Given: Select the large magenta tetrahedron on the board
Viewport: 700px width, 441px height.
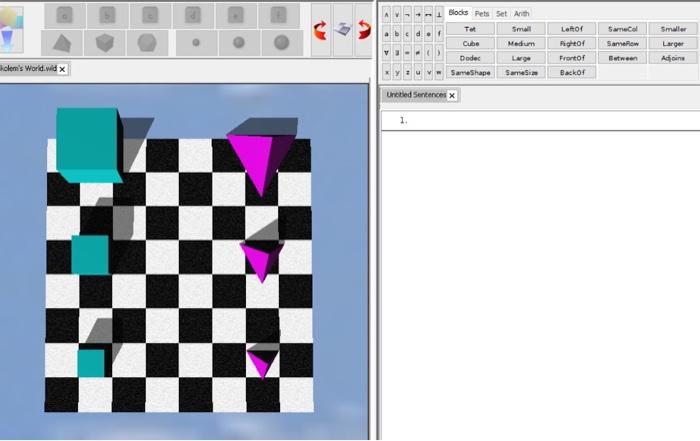Looking at the screenshot, I should coord(261,163).
